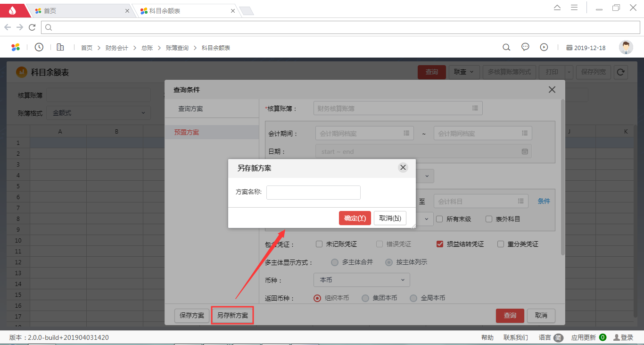Close the 另存新方案 dialog
This screenshot has width=644, height=345.
pos(403,168)
